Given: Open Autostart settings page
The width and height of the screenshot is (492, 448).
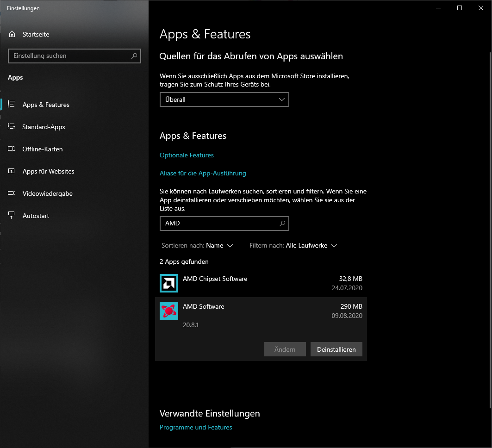Looking at the screenshot, I should [x=36, y=216].
